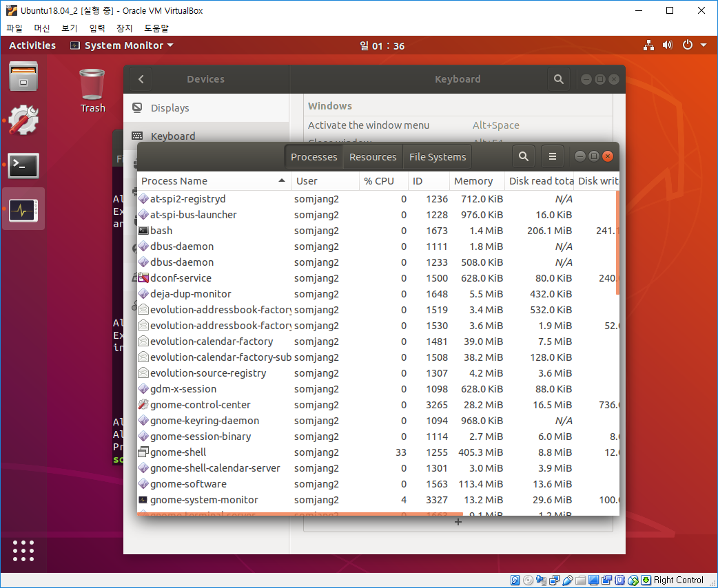The height and width of the screenshot is (588, 718).
Task: Sort by % CPU column header
Action: tap(384, 181)
